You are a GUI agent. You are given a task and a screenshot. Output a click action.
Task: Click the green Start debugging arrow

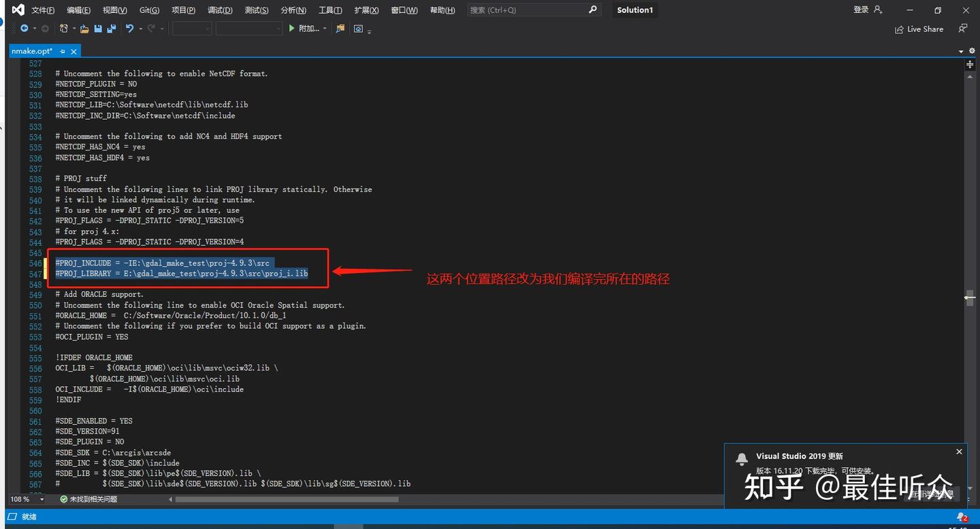click(x=291, y=28)
